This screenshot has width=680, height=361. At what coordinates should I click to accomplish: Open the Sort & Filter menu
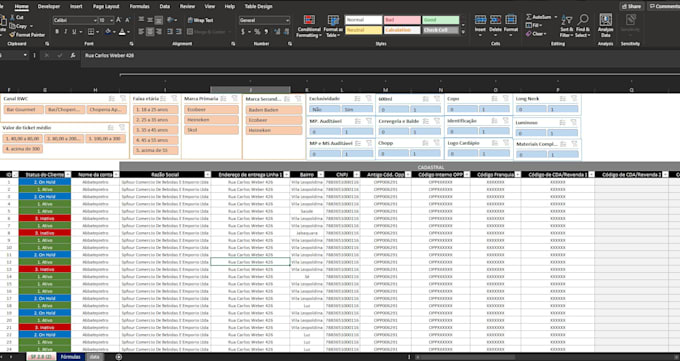click(x=566, y=26)
